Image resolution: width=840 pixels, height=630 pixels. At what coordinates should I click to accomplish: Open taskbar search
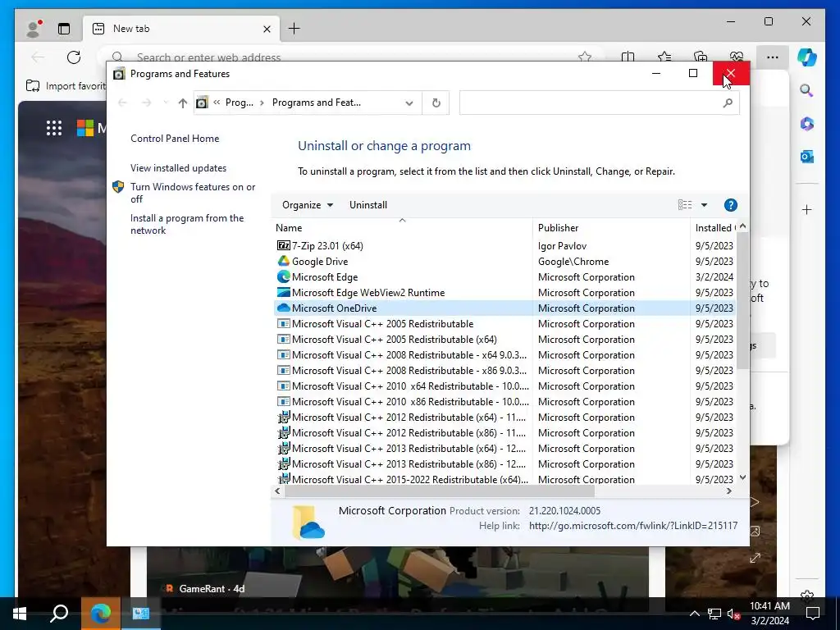pyautogui.click(x=59, y=614)
